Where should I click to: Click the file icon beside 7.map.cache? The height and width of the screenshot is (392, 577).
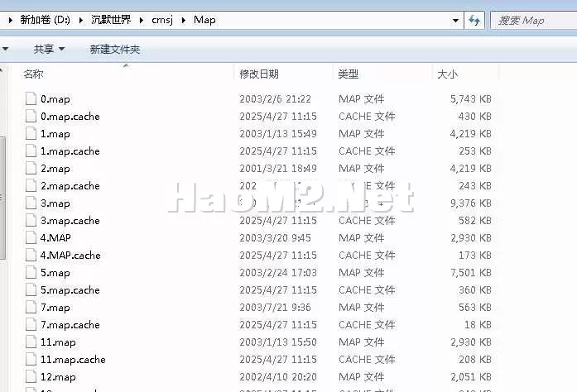(x=31, y=325)
